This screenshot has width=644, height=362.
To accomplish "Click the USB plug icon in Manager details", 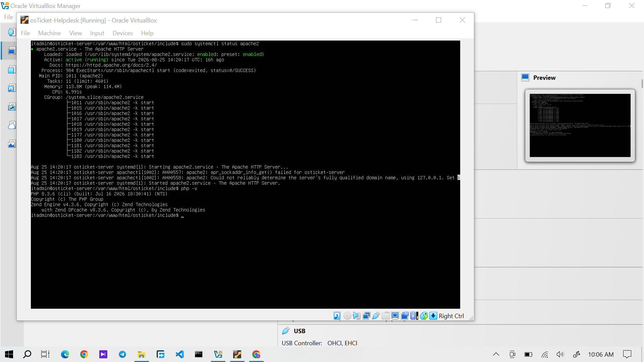I will tap(286, 331).
